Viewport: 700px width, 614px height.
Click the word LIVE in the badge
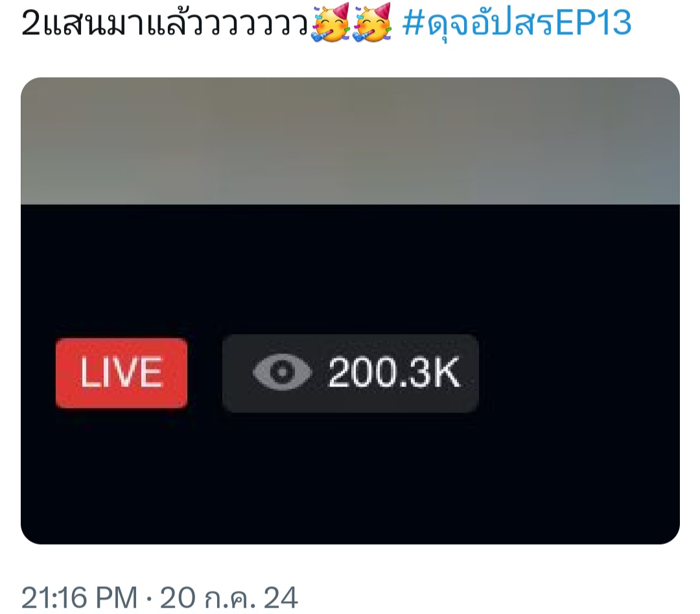pyautogui.click(x=121, y=373)
